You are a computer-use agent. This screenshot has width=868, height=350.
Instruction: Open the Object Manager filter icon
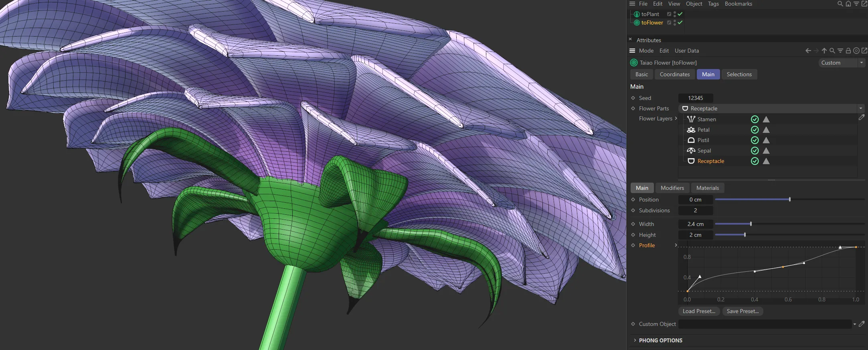[x=856, y=4]
